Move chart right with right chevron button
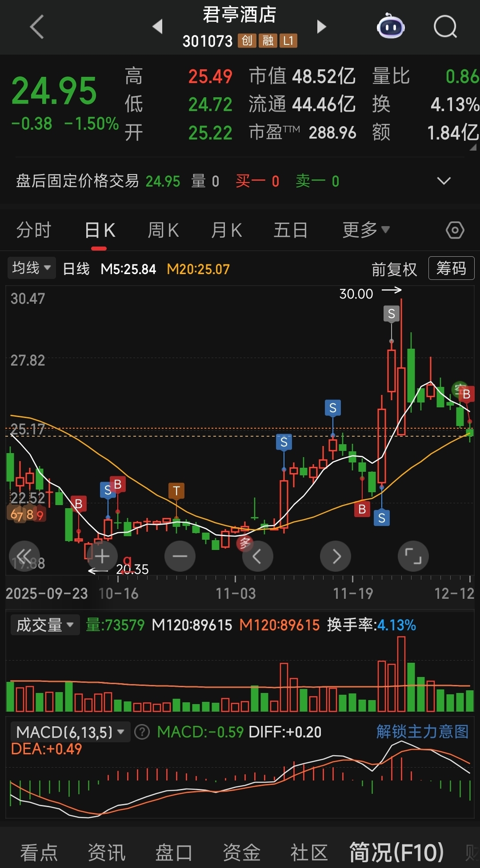480x868 pixels. click(336, 556)
